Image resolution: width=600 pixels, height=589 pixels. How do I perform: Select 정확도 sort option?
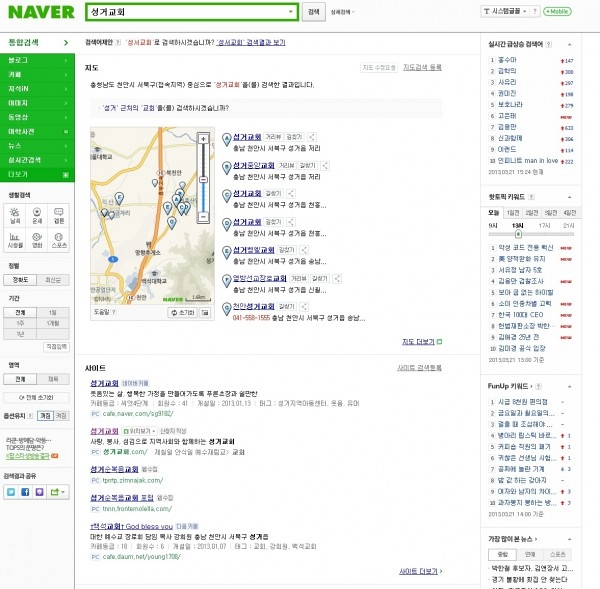tap(20, 280)
